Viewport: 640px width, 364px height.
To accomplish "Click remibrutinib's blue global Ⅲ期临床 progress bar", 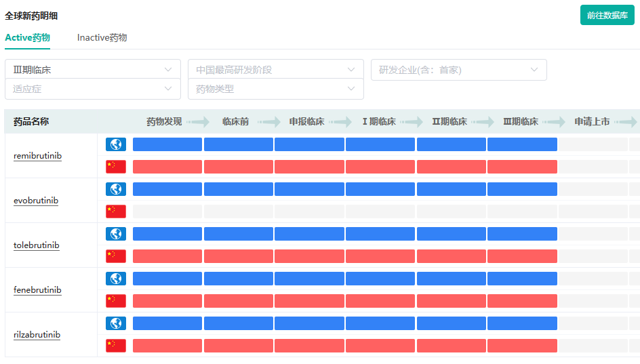I will pyautogui.click(x=522, y=144).
